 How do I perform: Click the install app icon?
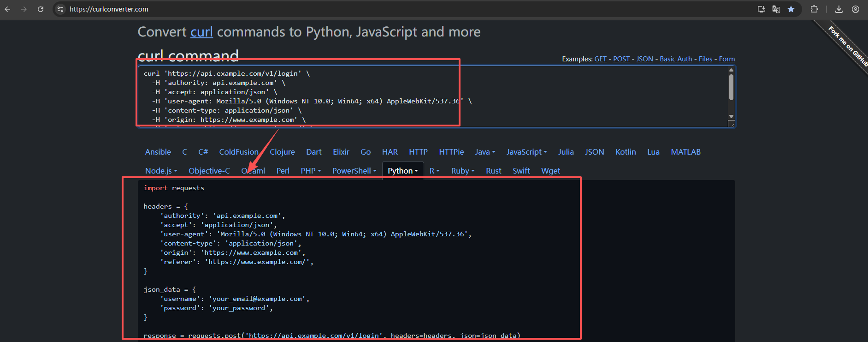coord(761,9)
